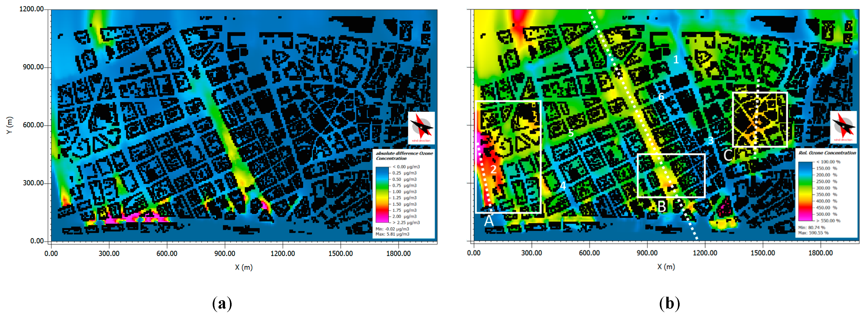Click the color bar of the absolute difference legend
Viewport: 868px width, 315px height.
pyautogui.click(x=382, y=195)
